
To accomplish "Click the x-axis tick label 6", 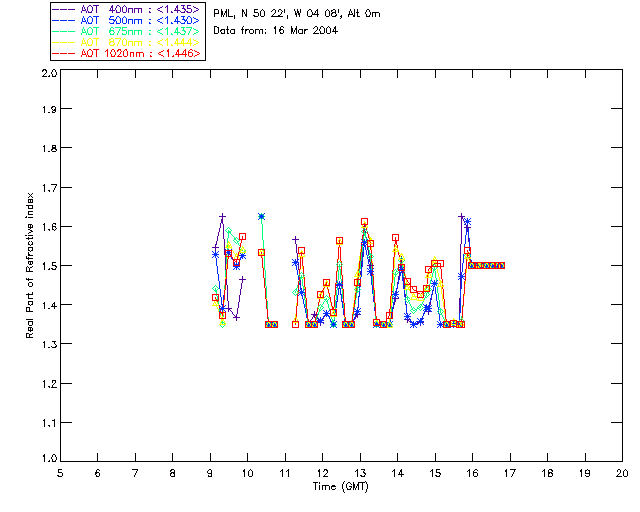I will 98,473.
